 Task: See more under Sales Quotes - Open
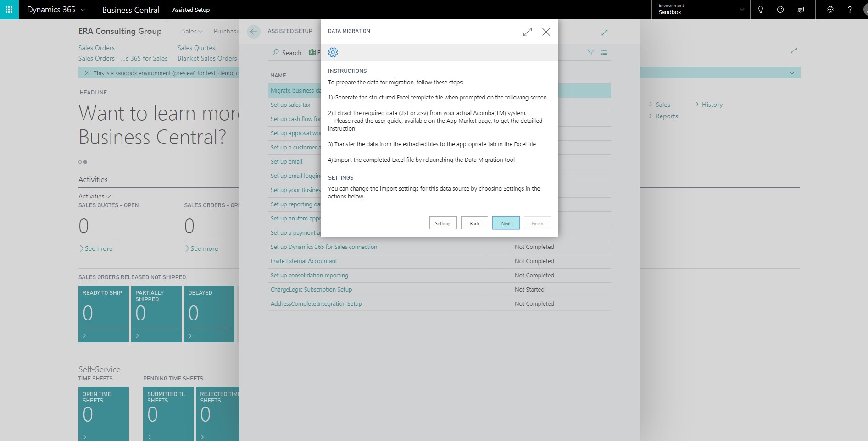[96, 248]
